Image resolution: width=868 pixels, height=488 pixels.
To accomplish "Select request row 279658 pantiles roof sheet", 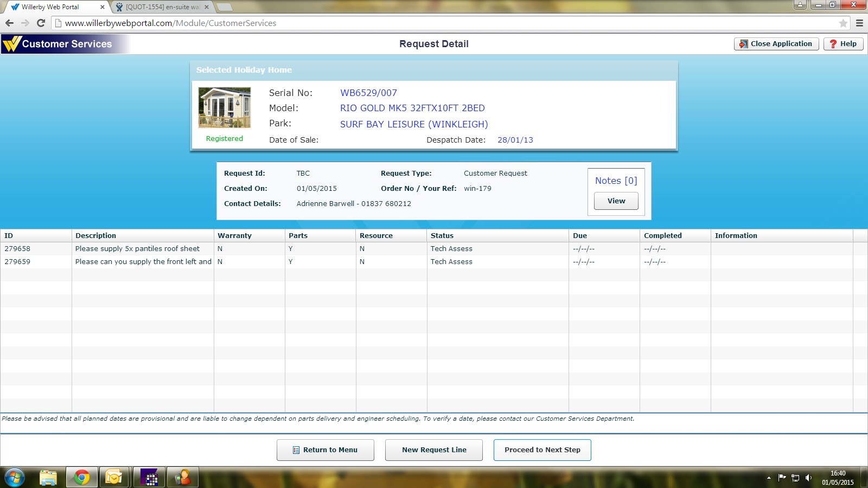I will tap(137, 249).
